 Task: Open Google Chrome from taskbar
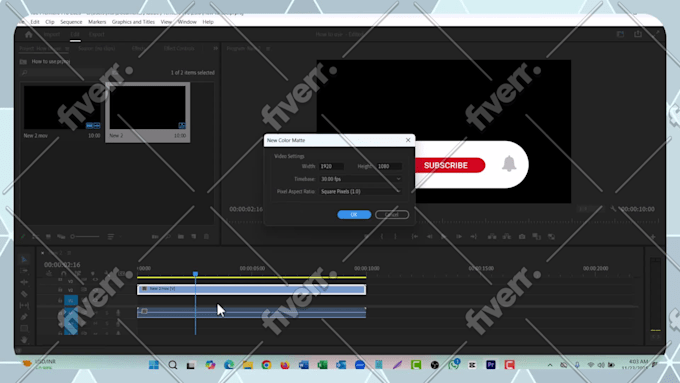tap(266, 365)
